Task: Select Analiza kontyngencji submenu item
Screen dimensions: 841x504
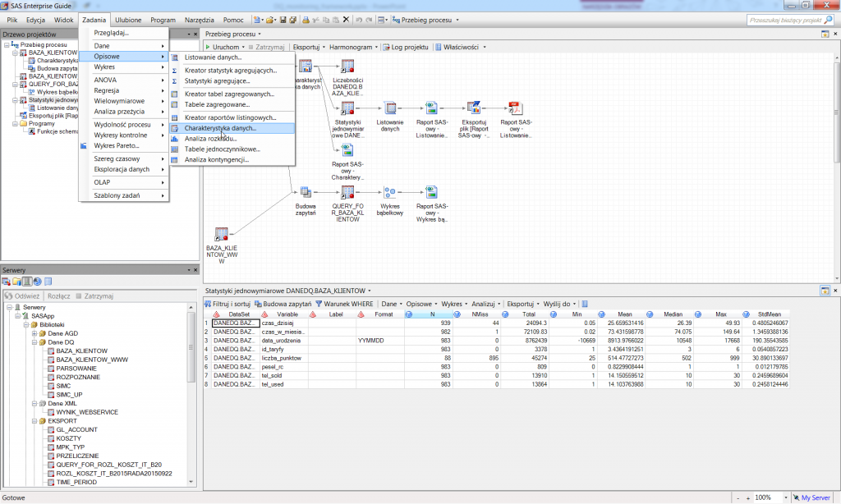Action: coord(232,160)
